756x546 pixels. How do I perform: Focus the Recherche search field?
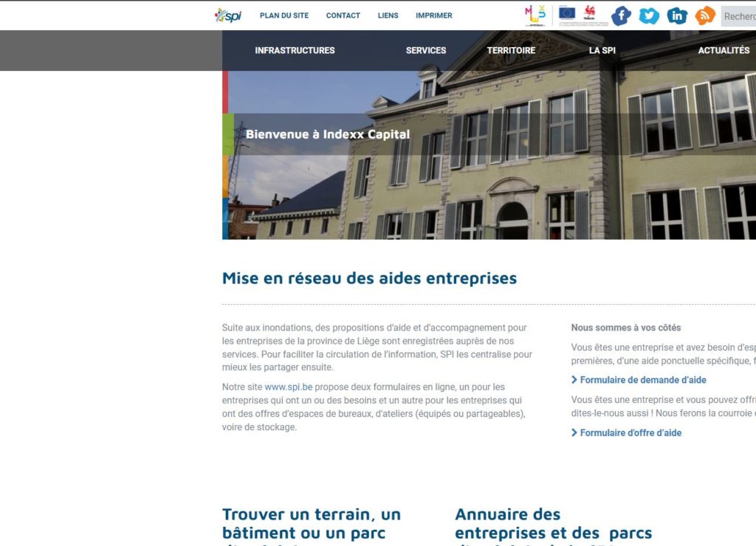[738, 16]
